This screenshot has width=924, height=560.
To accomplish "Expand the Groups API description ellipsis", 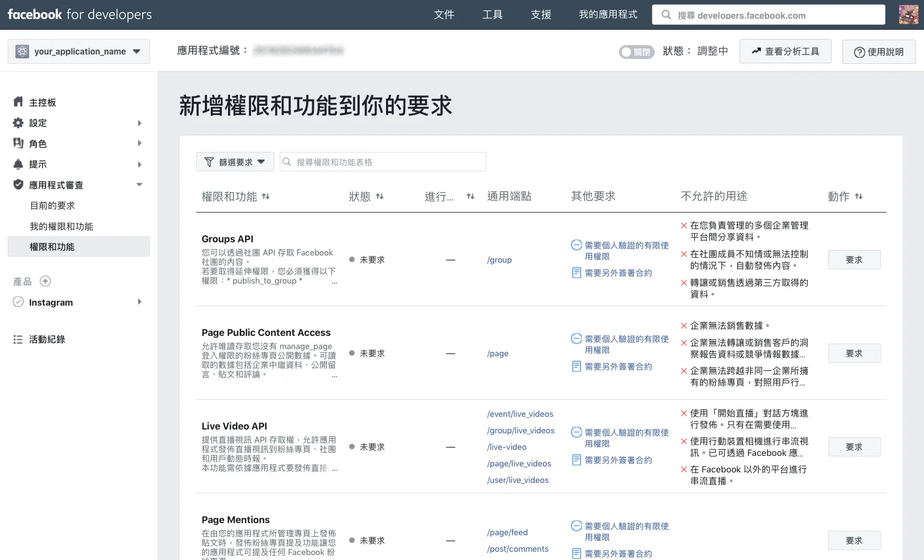I will tap(334, 281).
